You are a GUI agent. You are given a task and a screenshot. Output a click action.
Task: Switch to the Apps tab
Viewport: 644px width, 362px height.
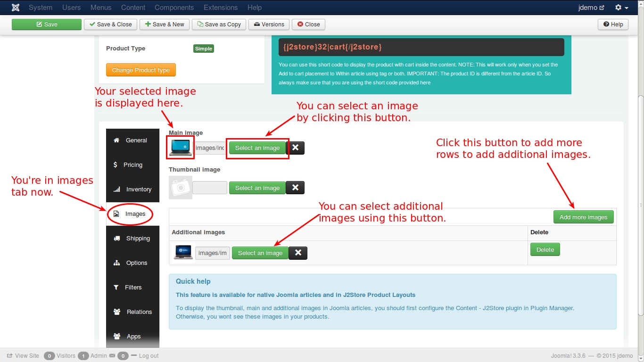(x=132, y=337)
